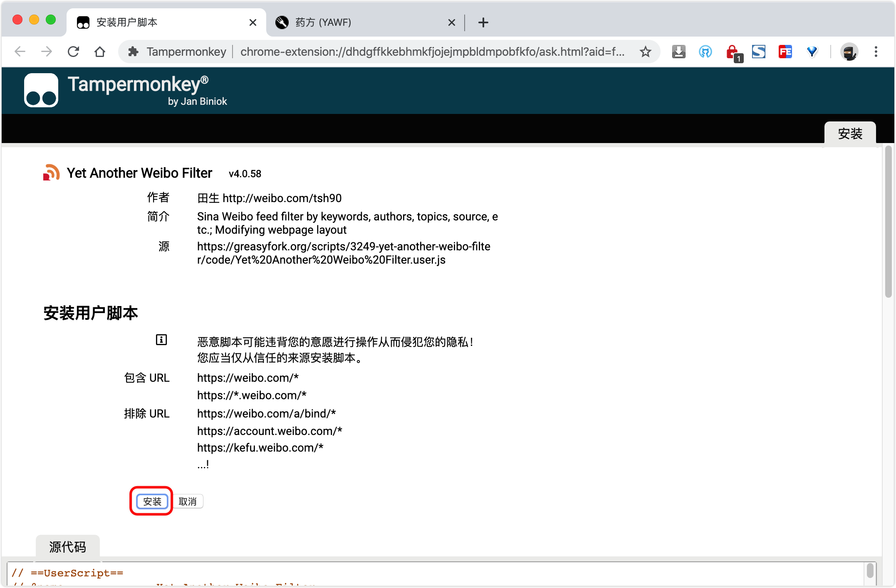896x588 pixels.
Task: Bookmark this page with the star icon
Action: (x=645, y=52)
